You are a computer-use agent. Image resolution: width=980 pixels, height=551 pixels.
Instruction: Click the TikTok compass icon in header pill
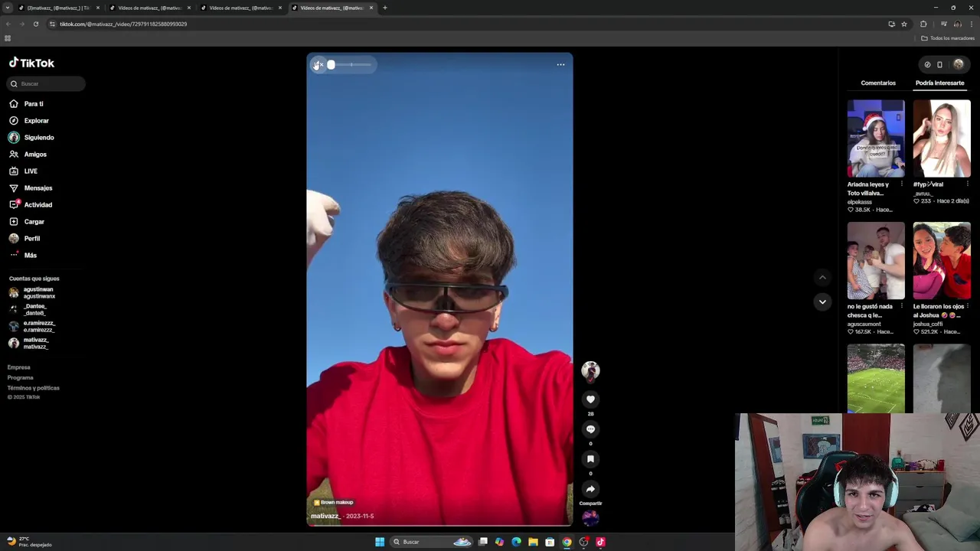(927, 64)
